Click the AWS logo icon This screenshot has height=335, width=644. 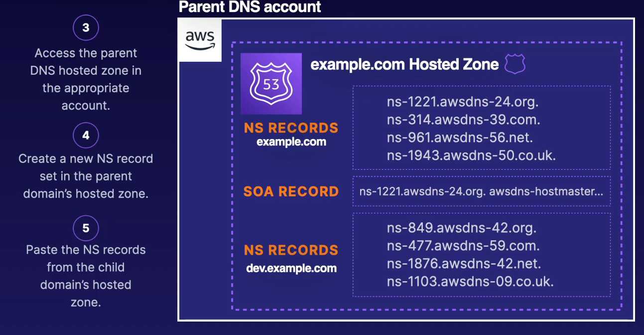pyautogui.click(x=200, y=40)
